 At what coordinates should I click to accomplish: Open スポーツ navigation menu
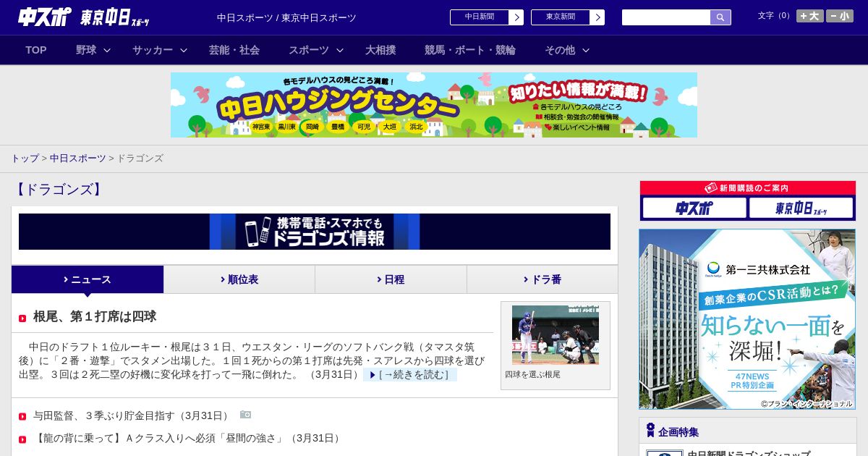click(309, 50)
